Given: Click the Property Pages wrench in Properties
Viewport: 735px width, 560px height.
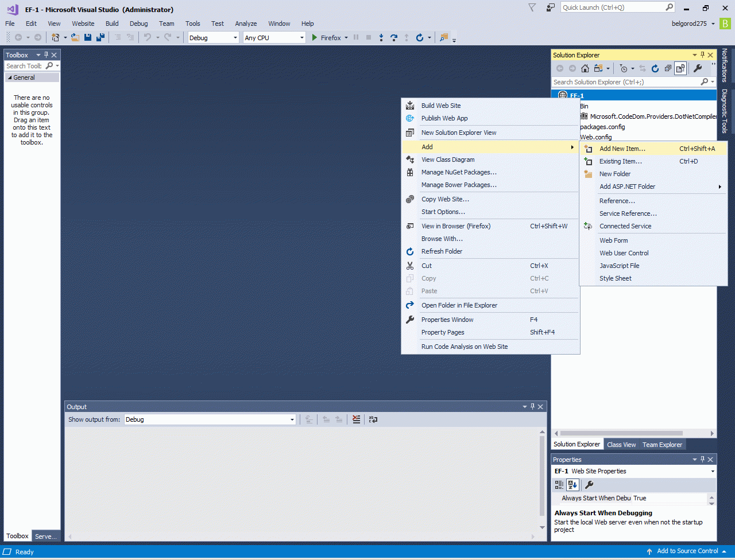Looking at the screenshot, I should pos(589,485).
